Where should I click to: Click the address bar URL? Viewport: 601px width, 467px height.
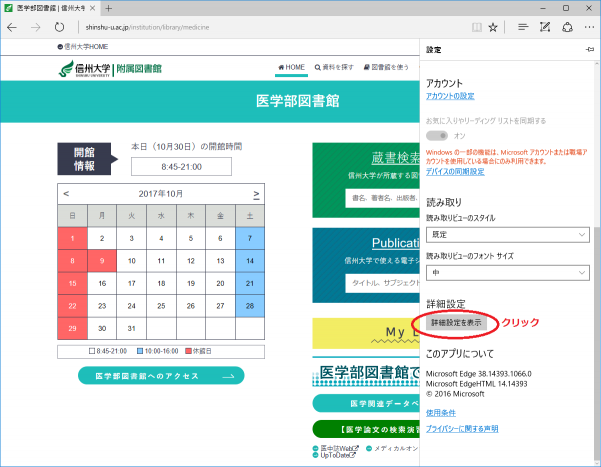pyautogui.click(x=147, y=27)
